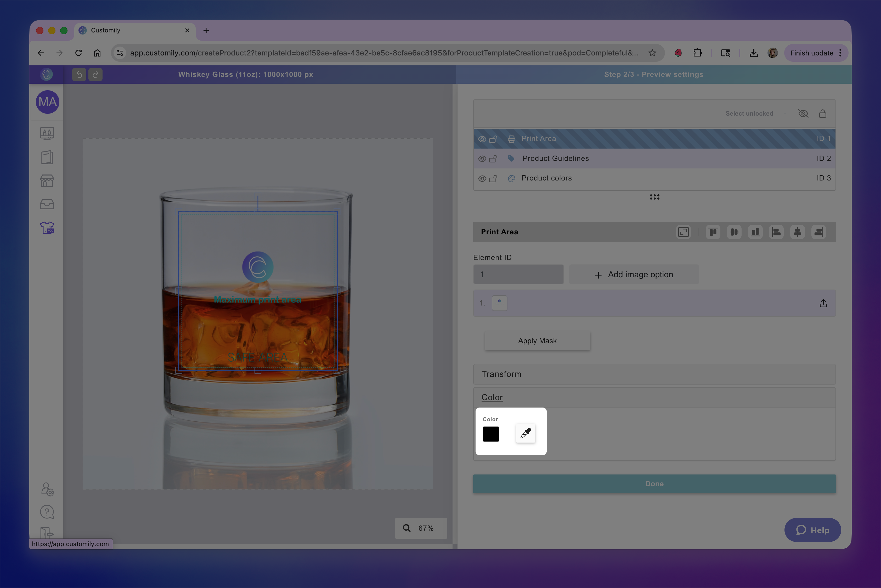
Task: Toggle visibility of Product Guidelines layer
Action: click(482, 159)
